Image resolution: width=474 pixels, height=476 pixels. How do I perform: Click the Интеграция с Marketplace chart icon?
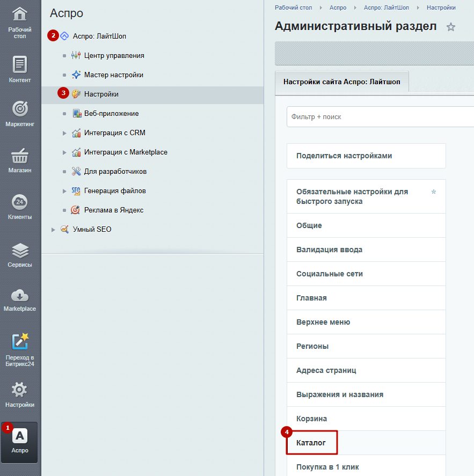(x=76, y=152)
